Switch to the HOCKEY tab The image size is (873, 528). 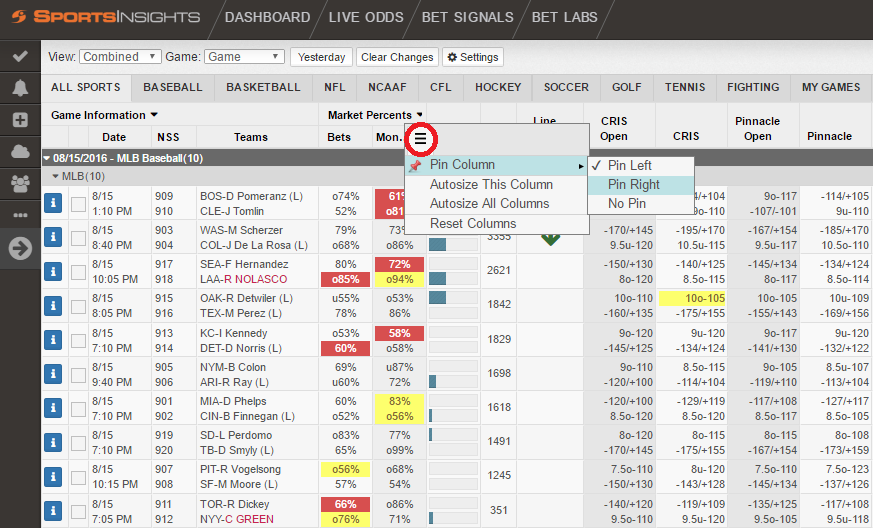click(498, 87)
